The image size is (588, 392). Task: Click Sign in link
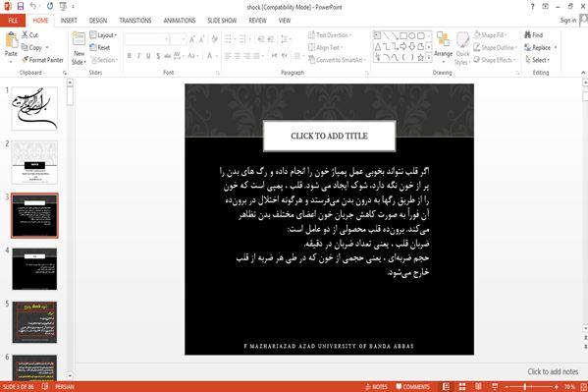click(568, 21)
